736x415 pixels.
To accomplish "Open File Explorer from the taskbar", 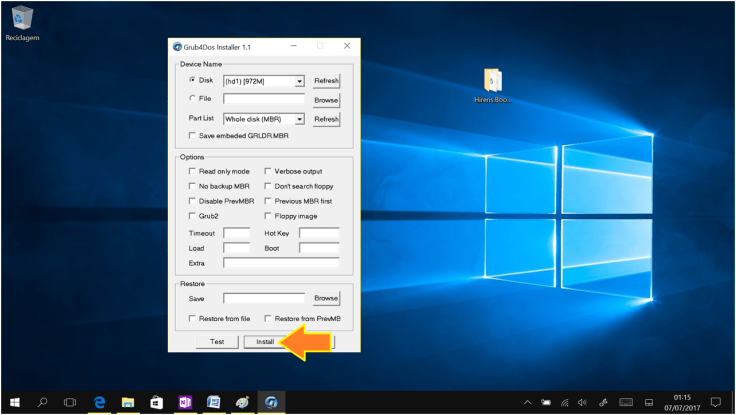I will coord(128,402).
